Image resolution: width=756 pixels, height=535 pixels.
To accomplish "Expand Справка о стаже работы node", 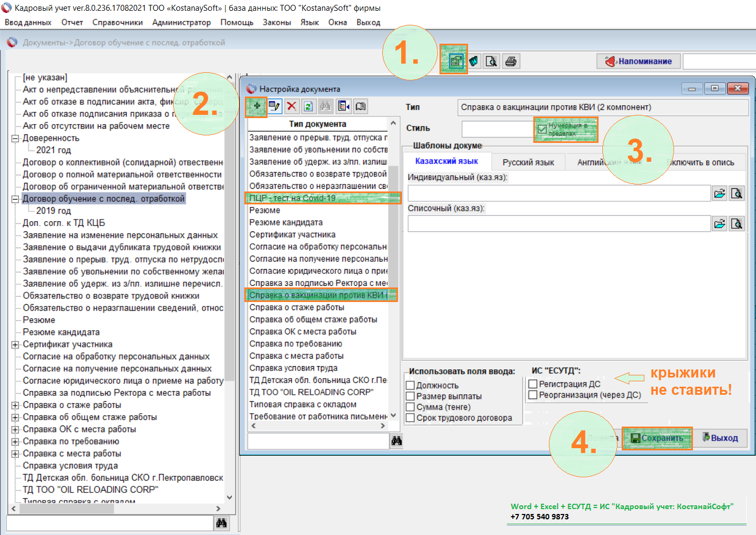I will [x=16, y=405].
